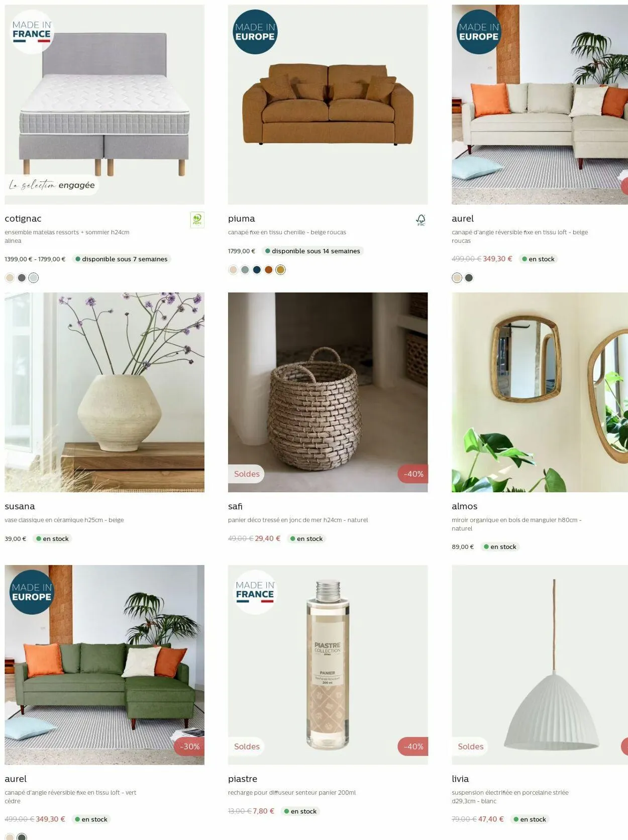
Task: View the livia pendant lamp image
Action: tap(540, 665)
